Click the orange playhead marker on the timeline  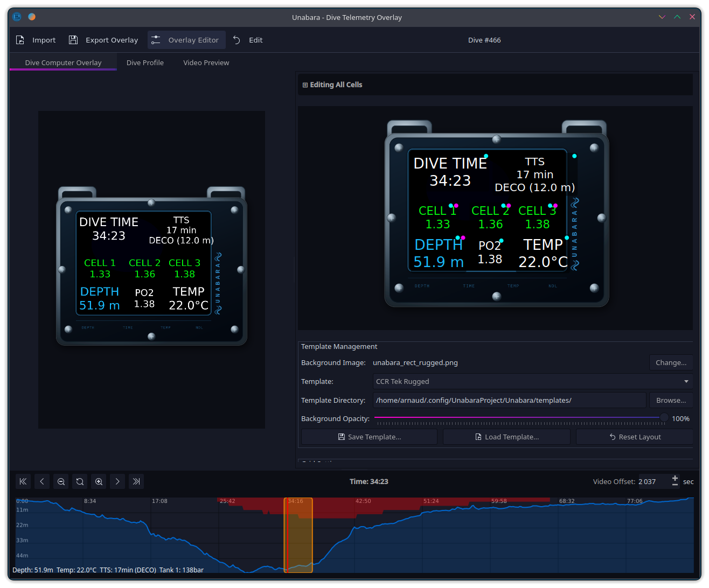pyautogui.click(x=298, y=535)
